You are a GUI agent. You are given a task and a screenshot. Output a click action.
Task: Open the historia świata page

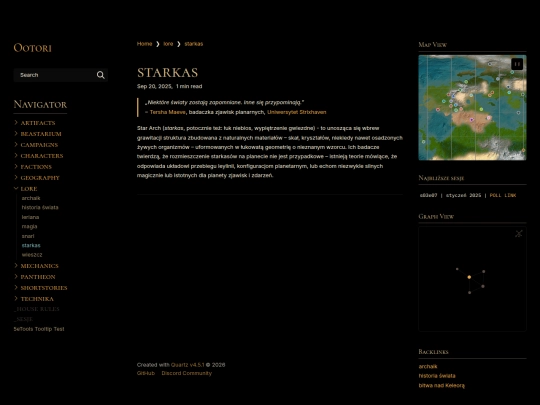pyautogui.click(x=40, y=208)
